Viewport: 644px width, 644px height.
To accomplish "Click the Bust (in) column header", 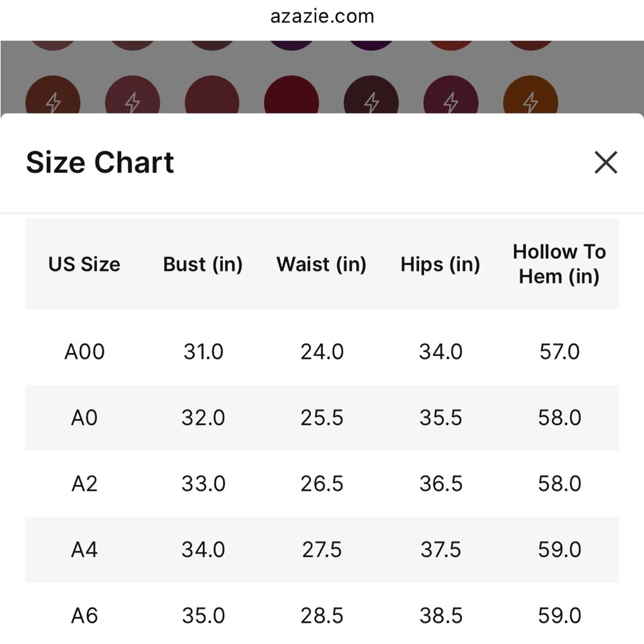I will 203,264.
